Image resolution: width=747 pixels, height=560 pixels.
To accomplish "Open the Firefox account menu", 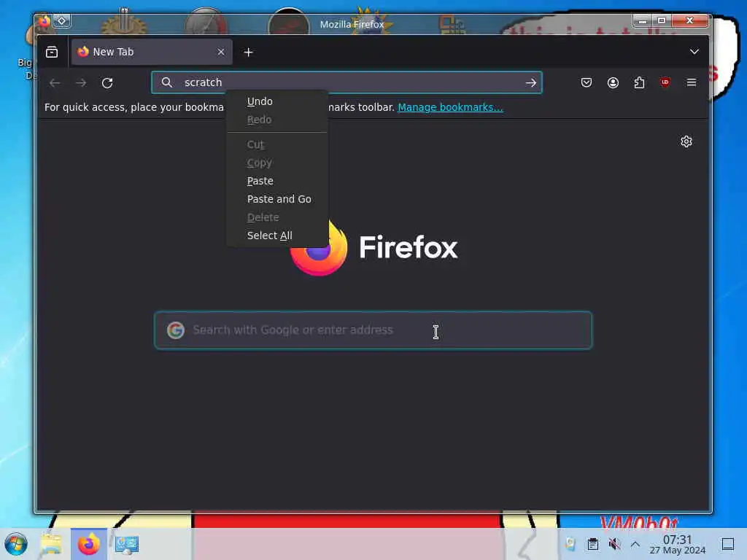I will point(613,82).
